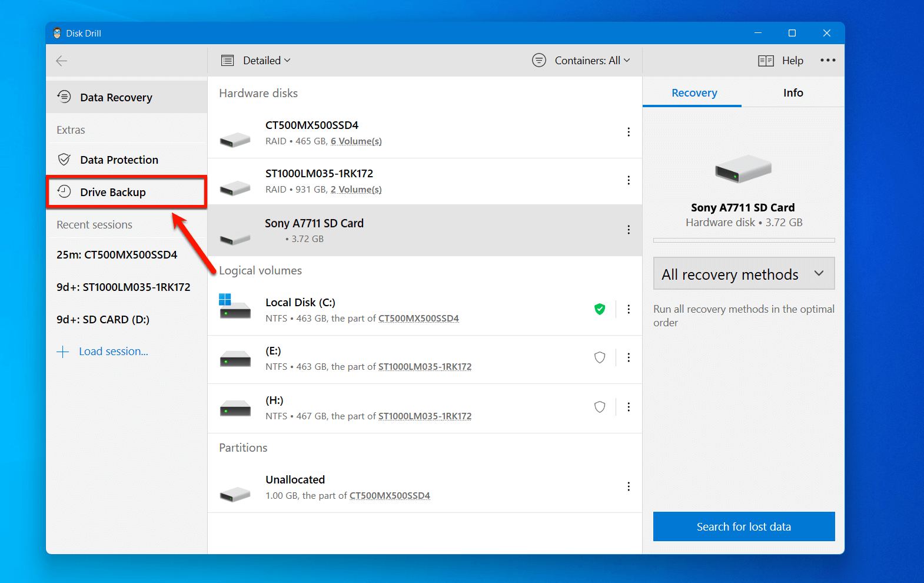Open kebab menu for CT500MX500SSD4 hardware disk

click(x=629, y=132)
